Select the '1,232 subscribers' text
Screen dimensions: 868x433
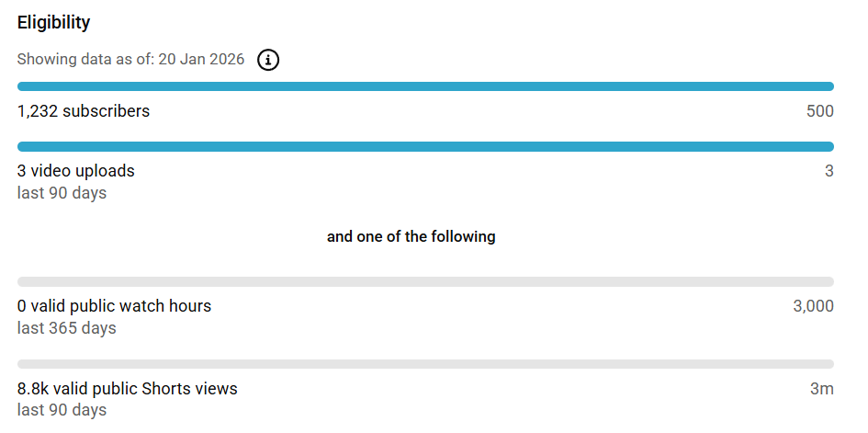pyautogui.click(x=84, y=111)
